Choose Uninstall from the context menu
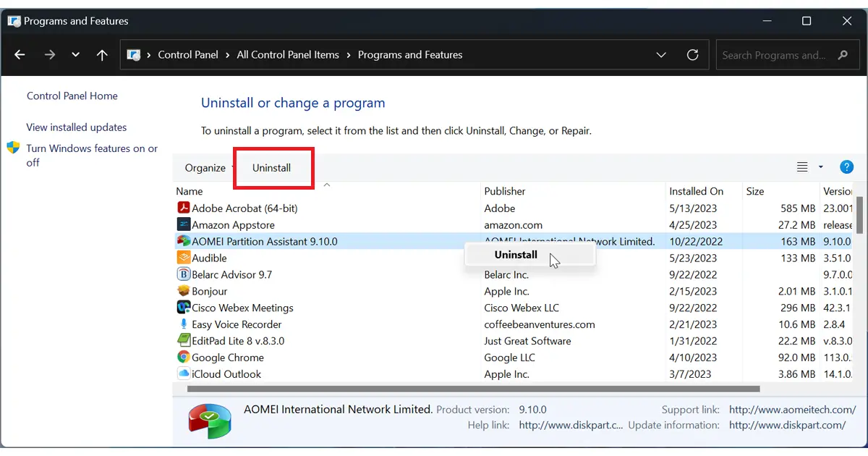 click(x=529, y=255)
